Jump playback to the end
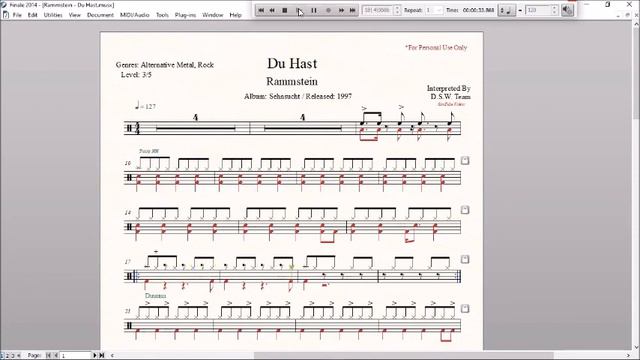This screenshot has height=360, width=640. 352,10
